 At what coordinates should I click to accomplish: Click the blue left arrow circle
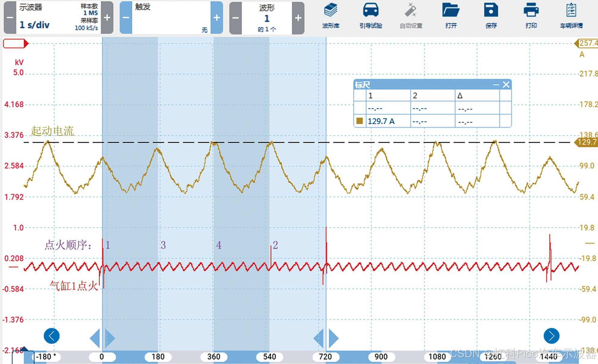[52, 336]
